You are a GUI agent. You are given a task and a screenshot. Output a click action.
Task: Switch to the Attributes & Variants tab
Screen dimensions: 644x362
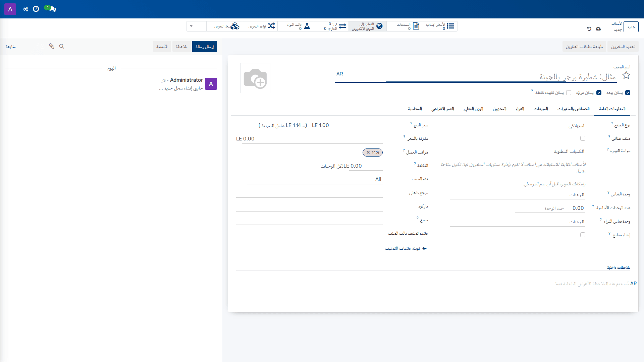[574, 109]
